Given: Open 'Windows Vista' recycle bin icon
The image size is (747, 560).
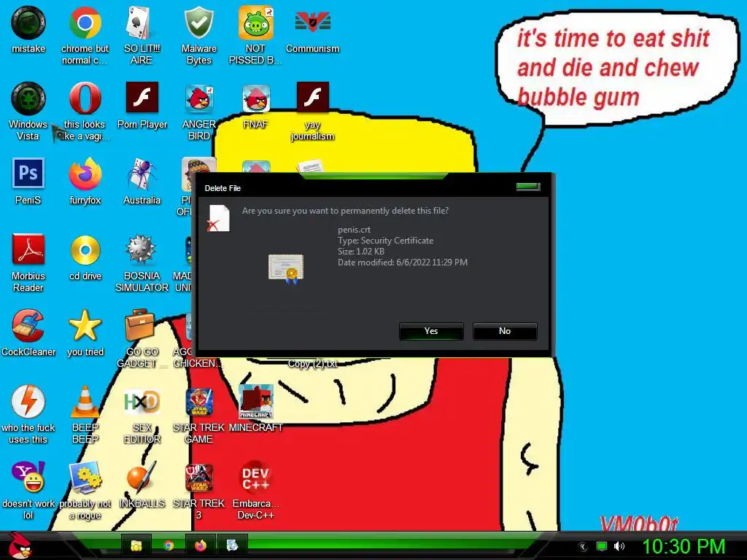Looking at the screenshot, I should point(28,98).
